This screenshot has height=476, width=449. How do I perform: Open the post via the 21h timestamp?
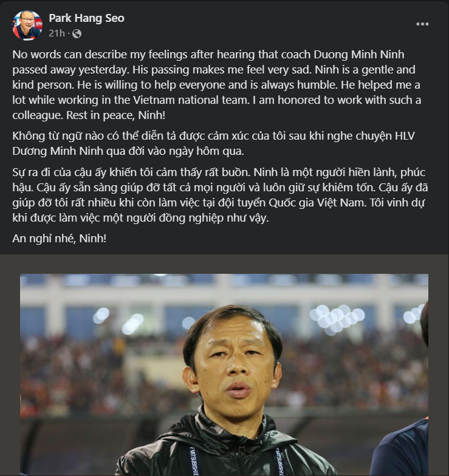click(57, 33)
